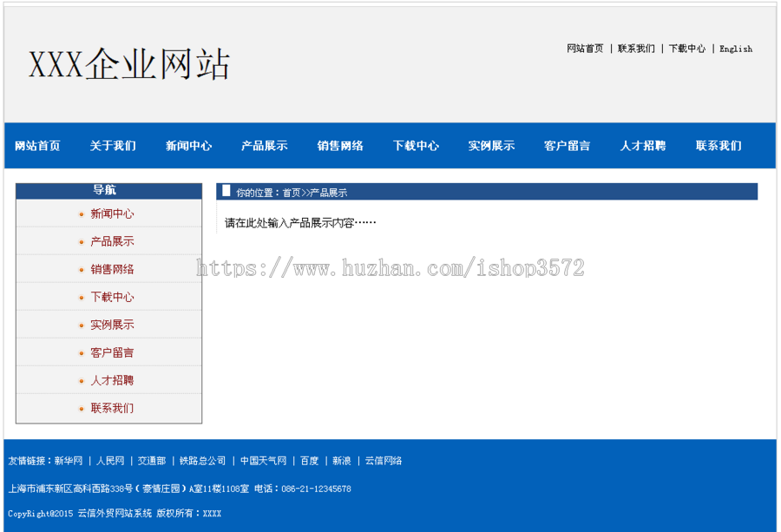Open 联系我们 in the sidebar 导航 list

(112, 409)
